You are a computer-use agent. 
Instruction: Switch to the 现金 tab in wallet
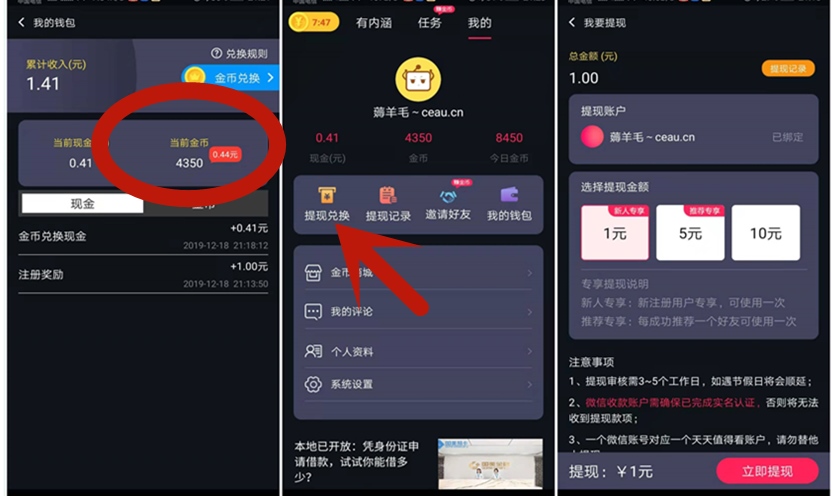click(x=82, y=204)
